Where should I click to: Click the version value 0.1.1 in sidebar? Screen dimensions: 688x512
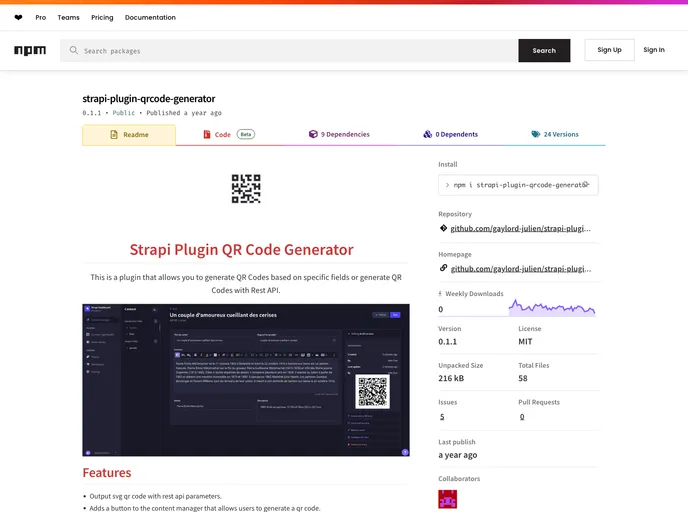(x=448, y=341)
